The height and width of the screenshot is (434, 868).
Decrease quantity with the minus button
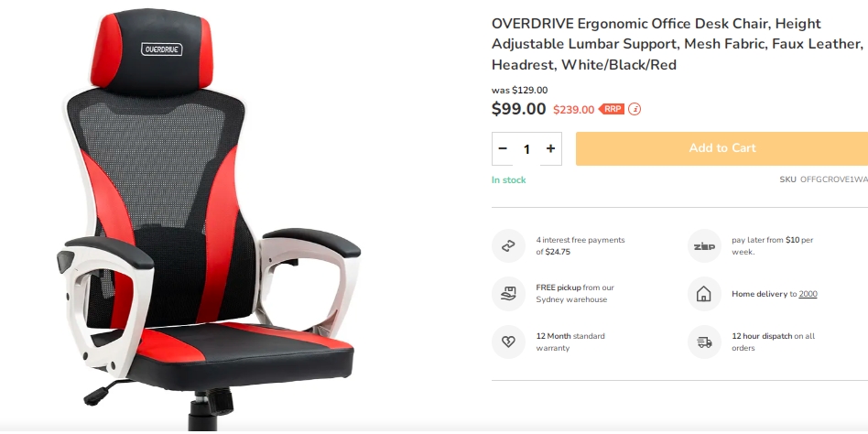[x=503, y=148]
